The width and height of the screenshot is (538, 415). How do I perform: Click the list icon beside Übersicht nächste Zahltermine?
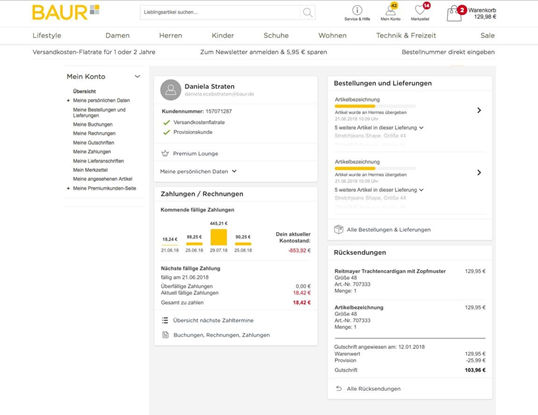pyautogui.click(x=165, y=320)
